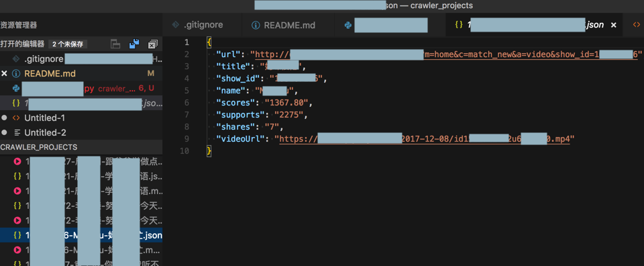
Task: Select the json entry in open editors list
Action: click(81, 103)
